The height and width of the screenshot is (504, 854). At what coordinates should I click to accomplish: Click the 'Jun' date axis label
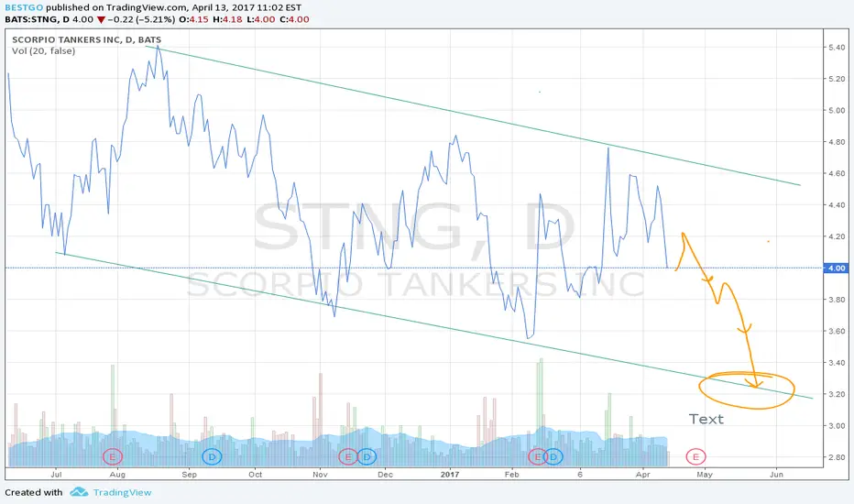coord(776,475)
